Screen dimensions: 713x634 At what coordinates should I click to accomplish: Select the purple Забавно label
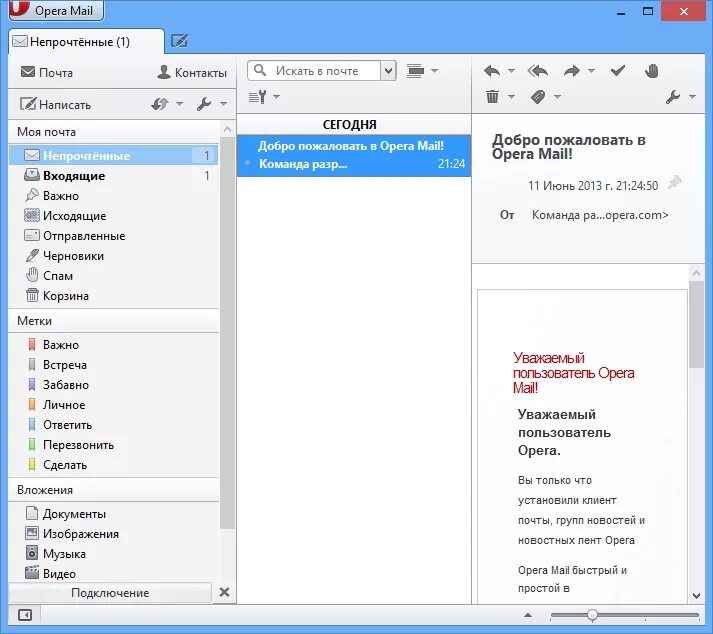113,385
